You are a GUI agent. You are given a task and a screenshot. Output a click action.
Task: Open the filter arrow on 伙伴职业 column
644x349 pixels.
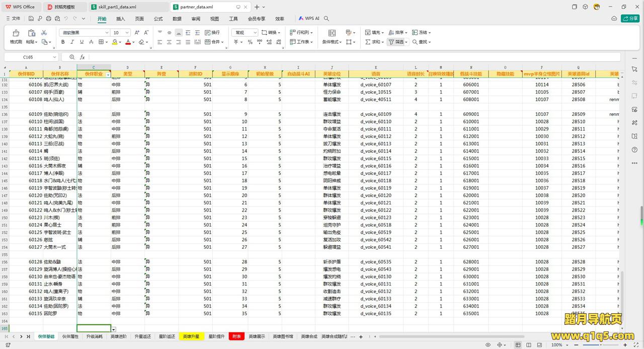point(108,74)
